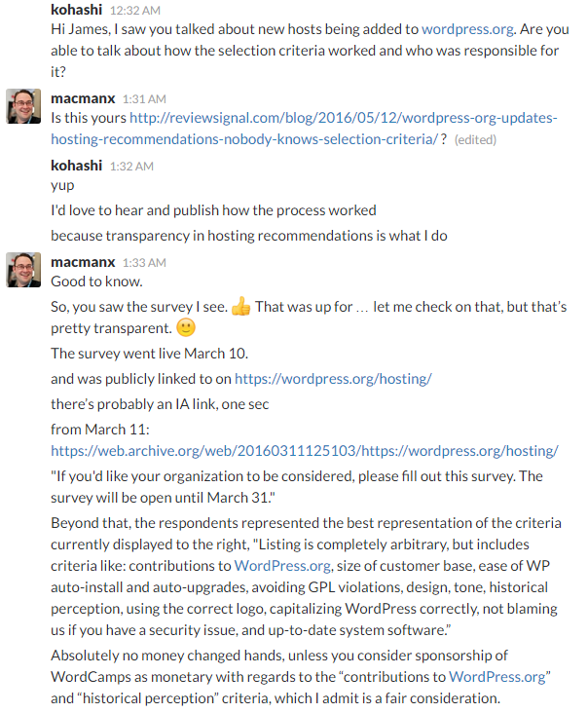The image size is (588, 713).
Task: Open the https://wordpress.org/hosting/ link
Action: pyautogui.click(x=333, y=379)
